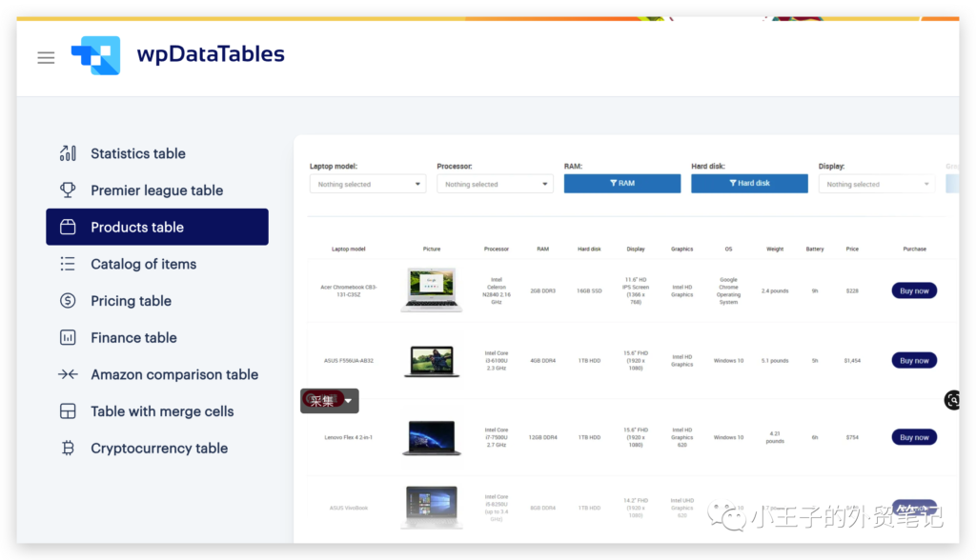
Task: Sort by the Price column header
Action: pyautogui.click(x=851, y=250)
